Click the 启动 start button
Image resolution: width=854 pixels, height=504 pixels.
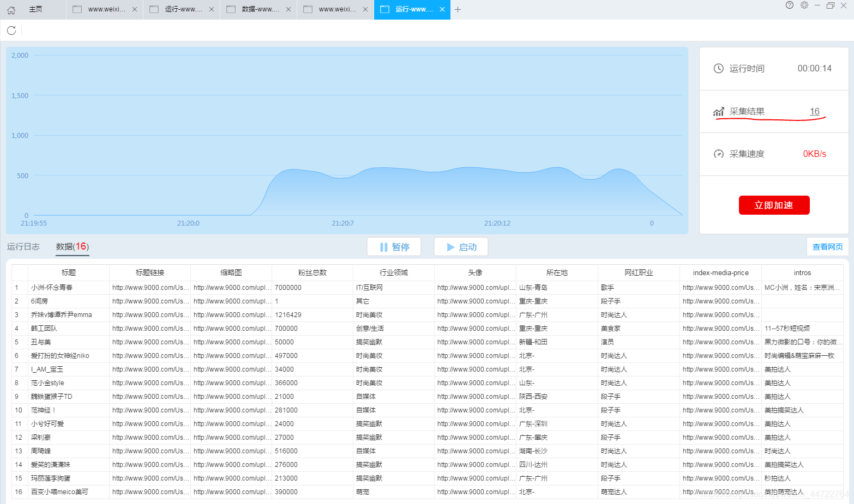[461, 247]
